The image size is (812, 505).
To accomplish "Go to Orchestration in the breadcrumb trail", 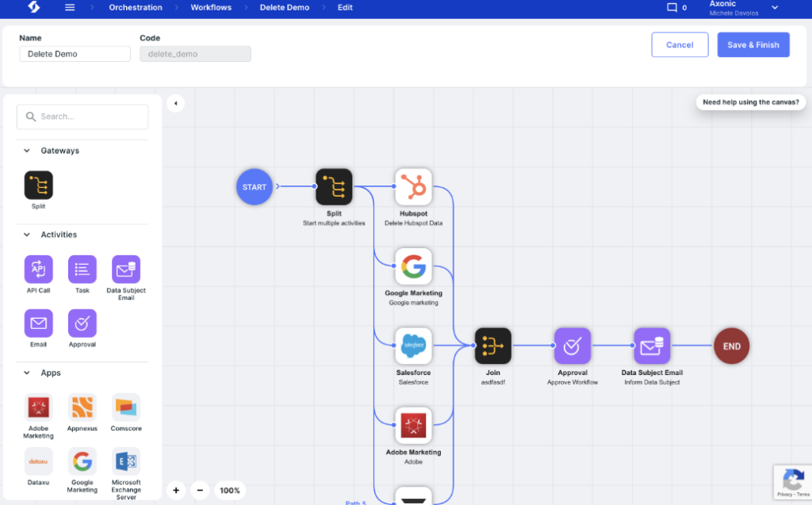I will (135, 7).
